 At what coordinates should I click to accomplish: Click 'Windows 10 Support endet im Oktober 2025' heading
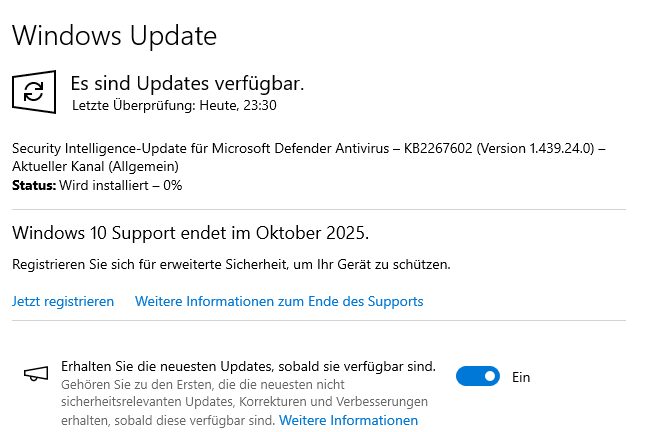[x=191, y=233]
